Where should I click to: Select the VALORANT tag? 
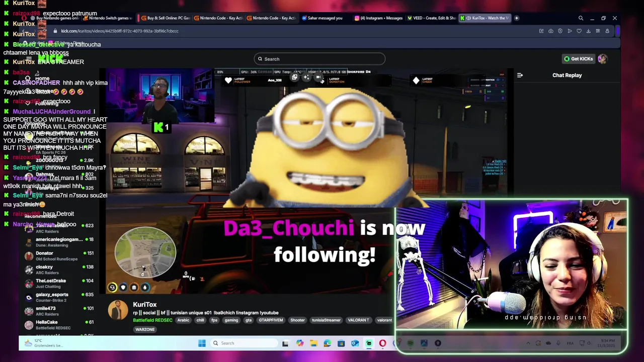tap(358, 320)
